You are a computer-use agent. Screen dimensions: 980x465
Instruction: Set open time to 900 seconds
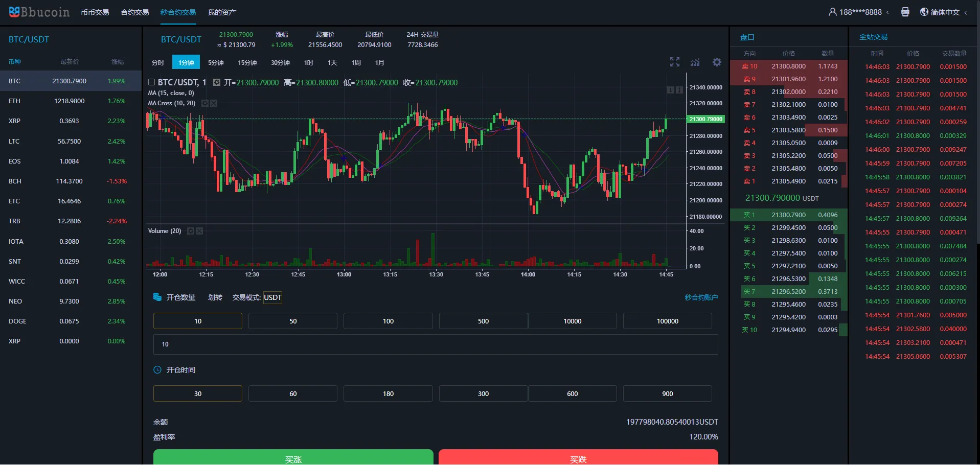pyautogui.click(x=668, y=393)
